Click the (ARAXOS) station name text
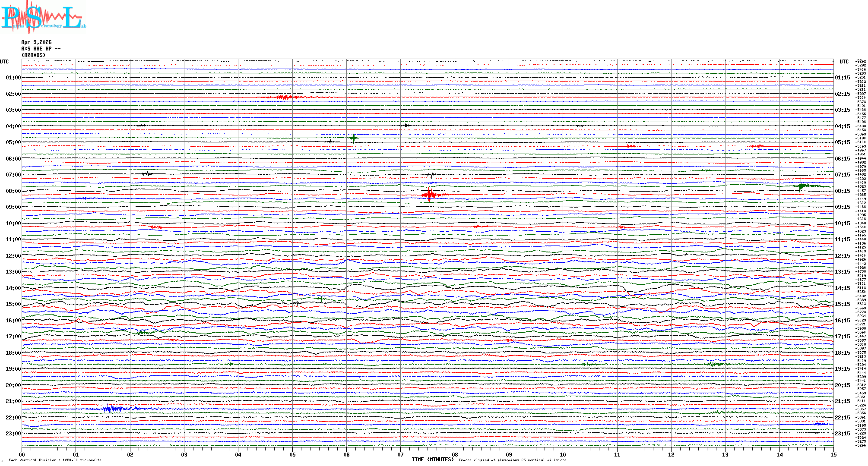Screen dimensions: 868x466 point(33,55)
